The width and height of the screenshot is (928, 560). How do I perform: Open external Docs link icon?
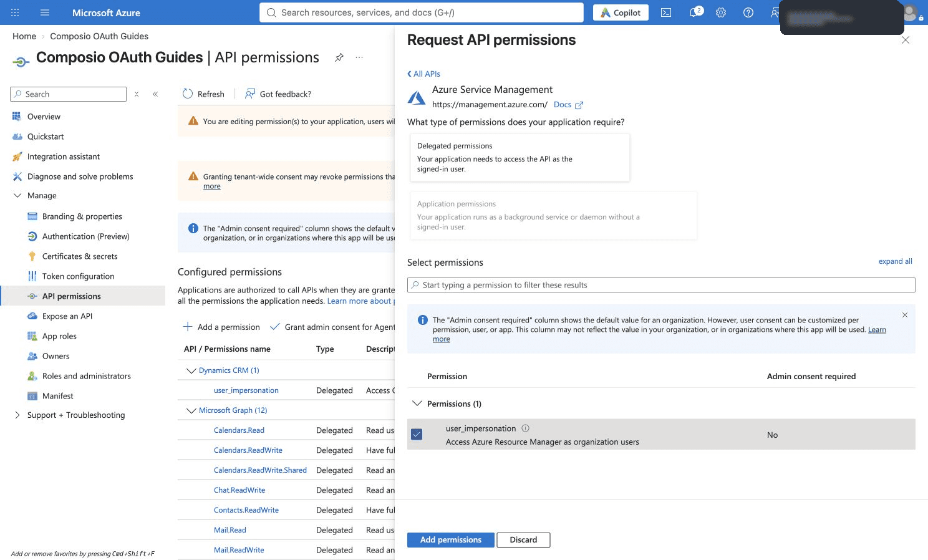(579, 105)
